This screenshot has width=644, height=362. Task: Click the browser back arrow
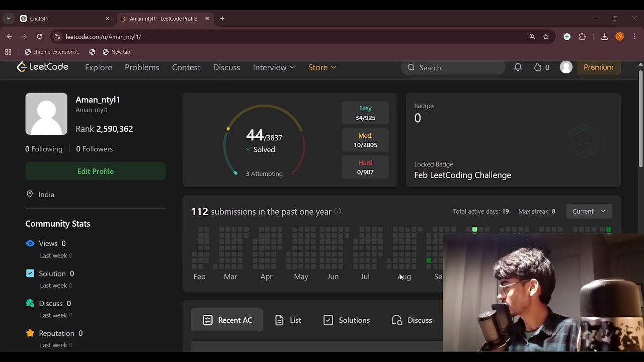coord(9,37)
